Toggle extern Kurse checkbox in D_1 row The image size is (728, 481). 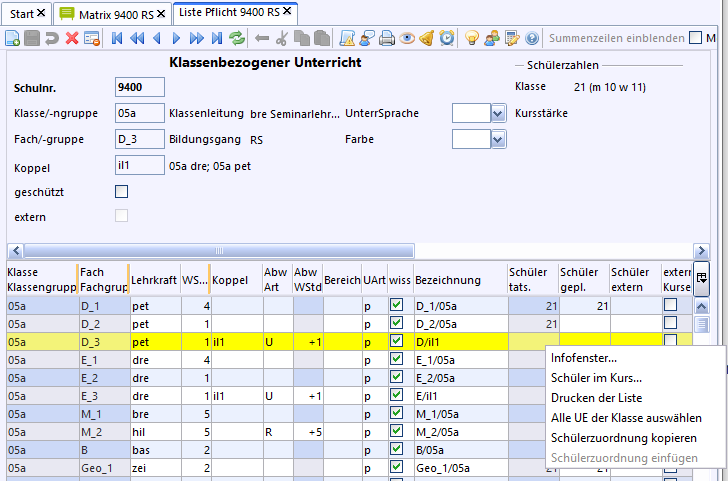(670, 305)
